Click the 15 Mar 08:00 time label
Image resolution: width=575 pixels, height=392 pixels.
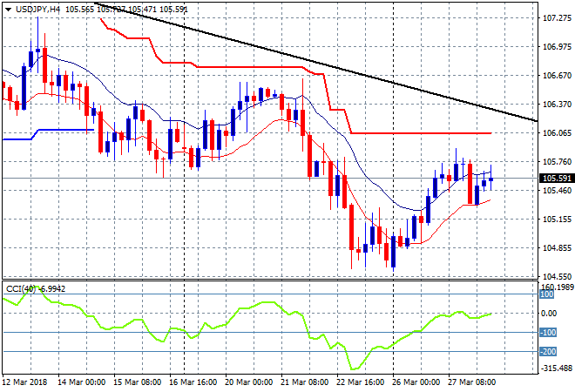point(137,382)
